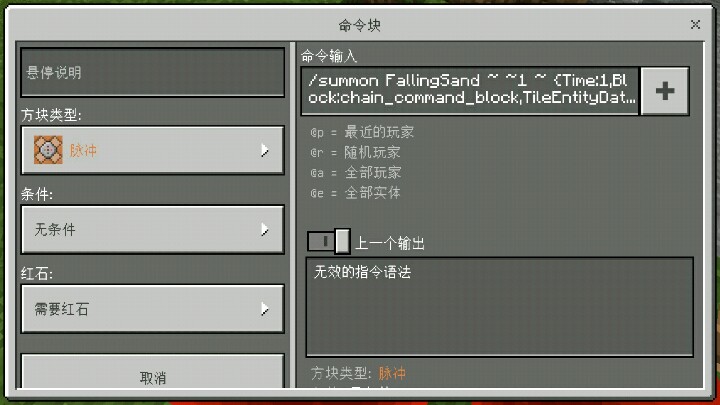Click the 无效的指令语法 output text area
Screen dimensions: 720x405
pyautogui.click(x=500, y=307)
